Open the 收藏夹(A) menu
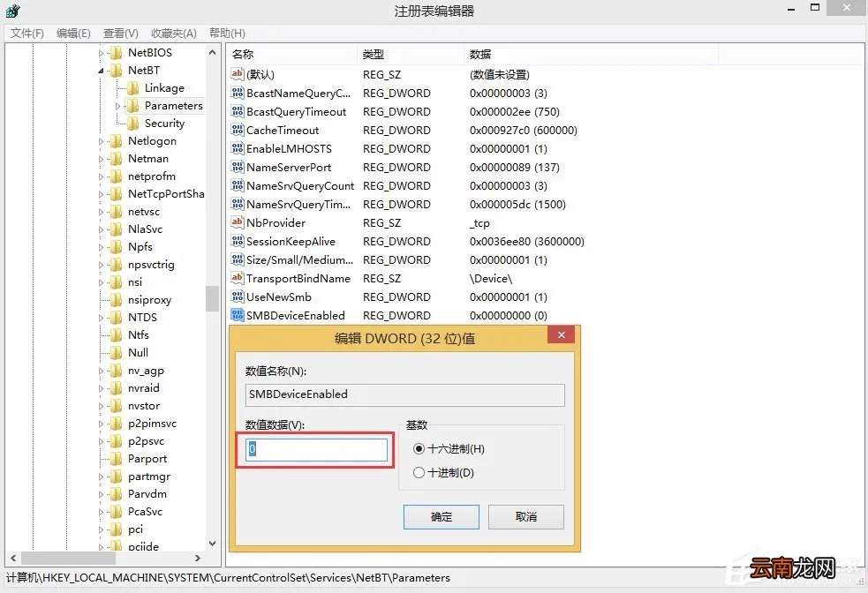The height and width of the screenshot is (593, 868). coord(172,33)
